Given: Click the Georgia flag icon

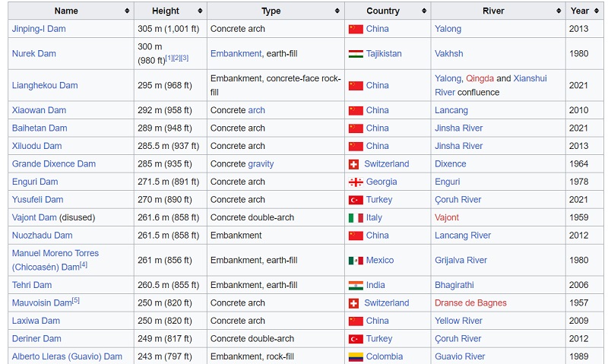Looking at the screenshot, I should click(x=355, y=182).
